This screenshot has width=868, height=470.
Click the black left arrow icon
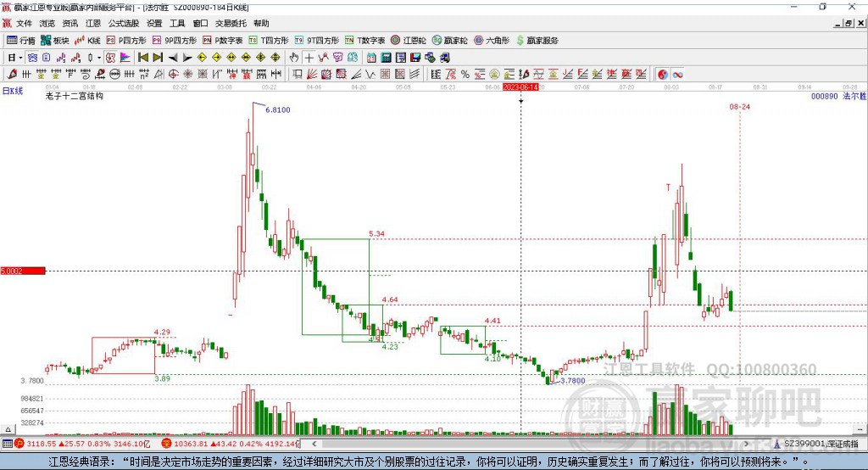pos(173,58)
